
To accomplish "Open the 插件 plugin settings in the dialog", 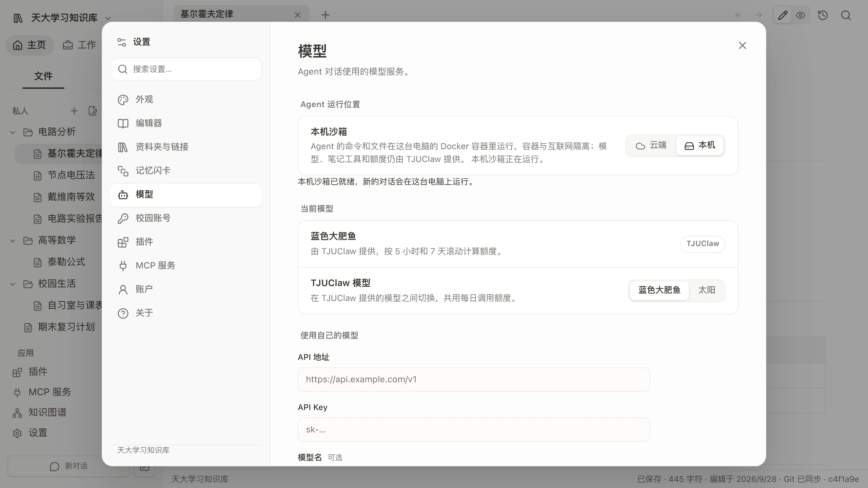I will (186, 242).
